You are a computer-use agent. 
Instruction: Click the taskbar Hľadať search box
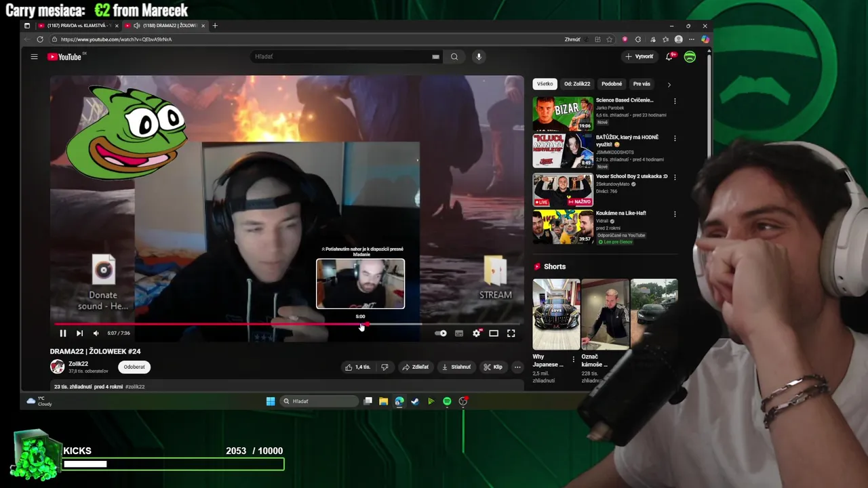[319, 401]
